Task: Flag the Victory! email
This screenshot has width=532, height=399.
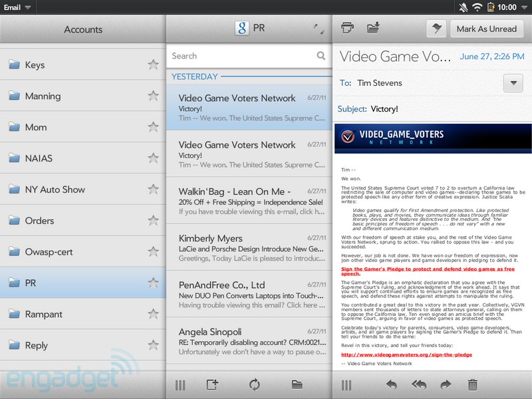Action: pyautogui.click(x=436, y=29)
